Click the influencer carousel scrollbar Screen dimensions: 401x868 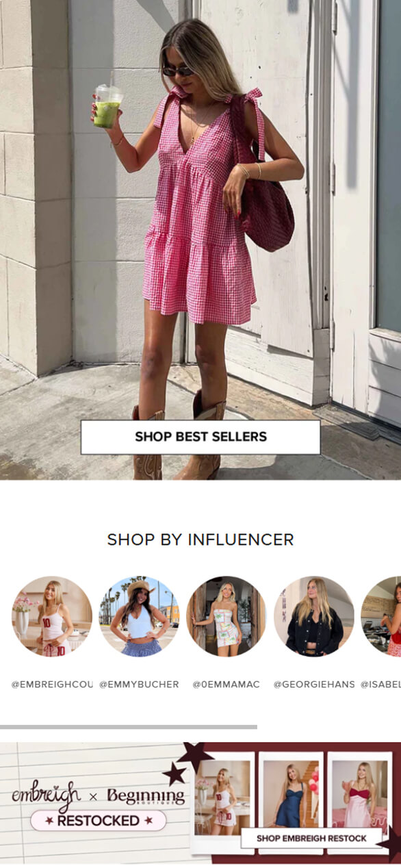pos(129,726)
